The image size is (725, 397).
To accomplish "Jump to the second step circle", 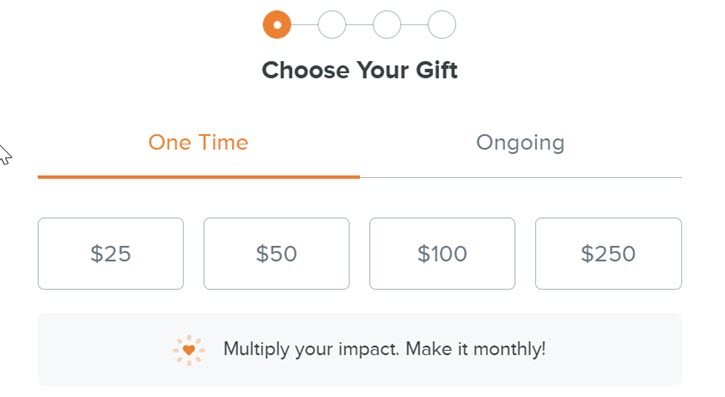I will tap(332, 24).
